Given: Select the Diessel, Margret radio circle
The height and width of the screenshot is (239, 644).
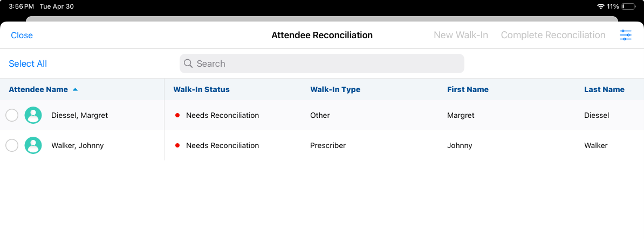Looking at the screenshot, I should pos(12,115).
